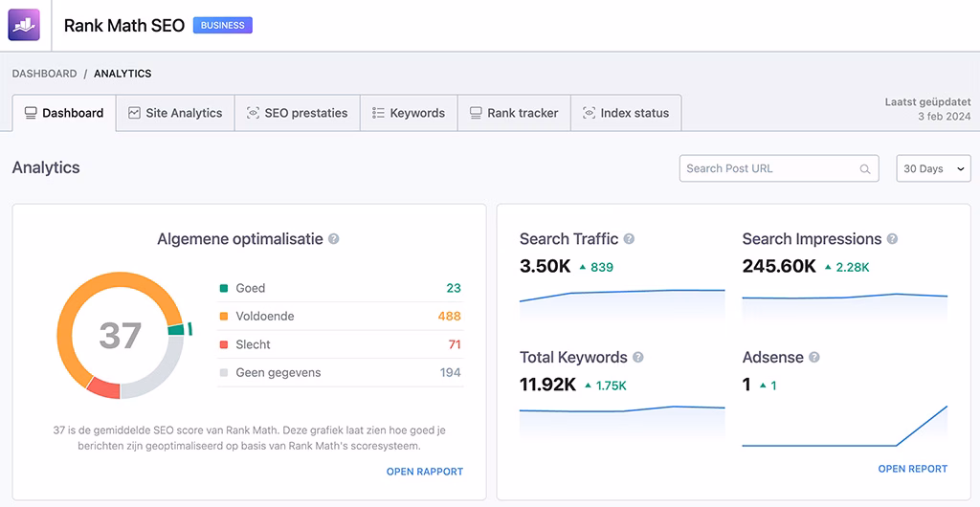
Task: Click the Search Impressions value 245.60K
Action: 779,267
